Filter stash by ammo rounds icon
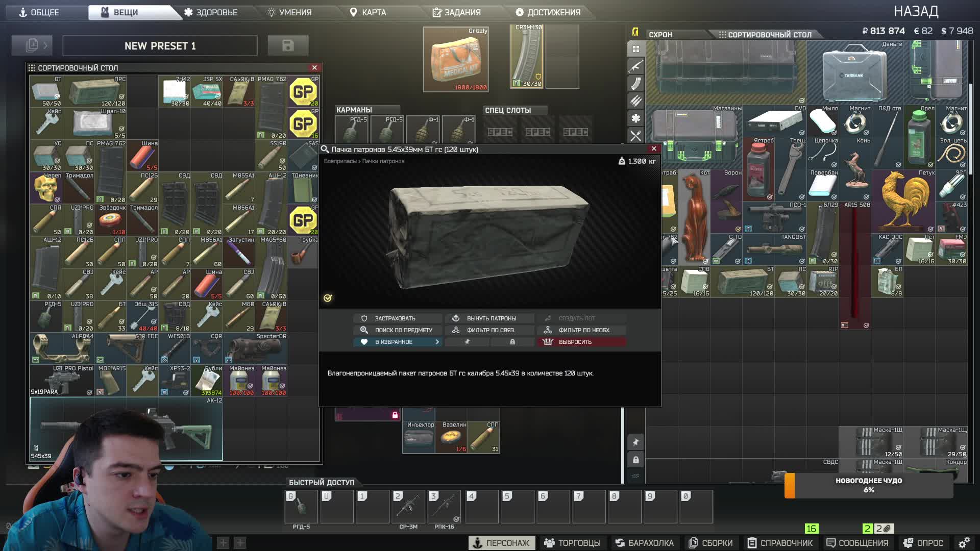 point(635,101)
